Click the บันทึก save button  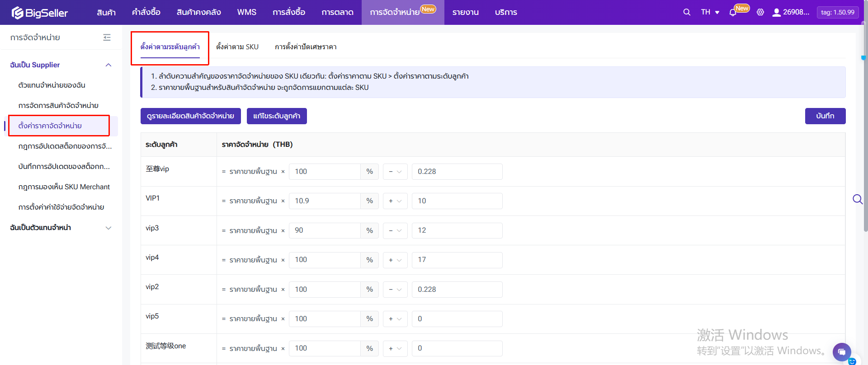click(x=825, y=116)
